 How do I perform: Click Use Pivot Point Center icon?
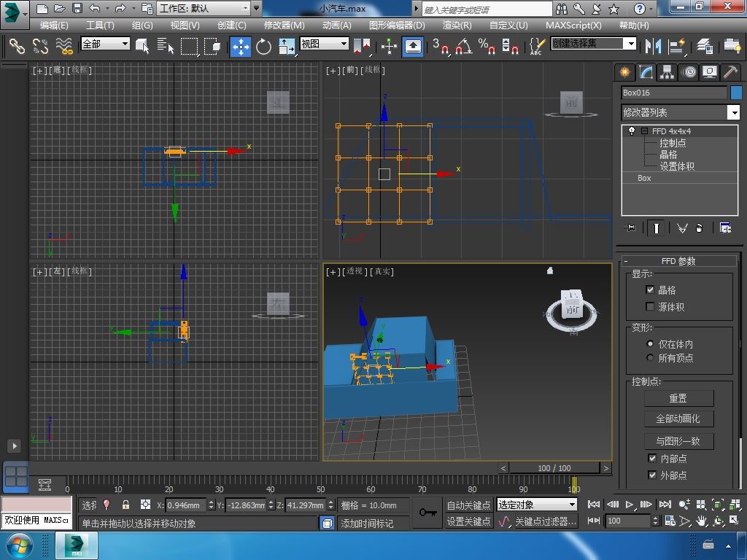tap(362, 46)
